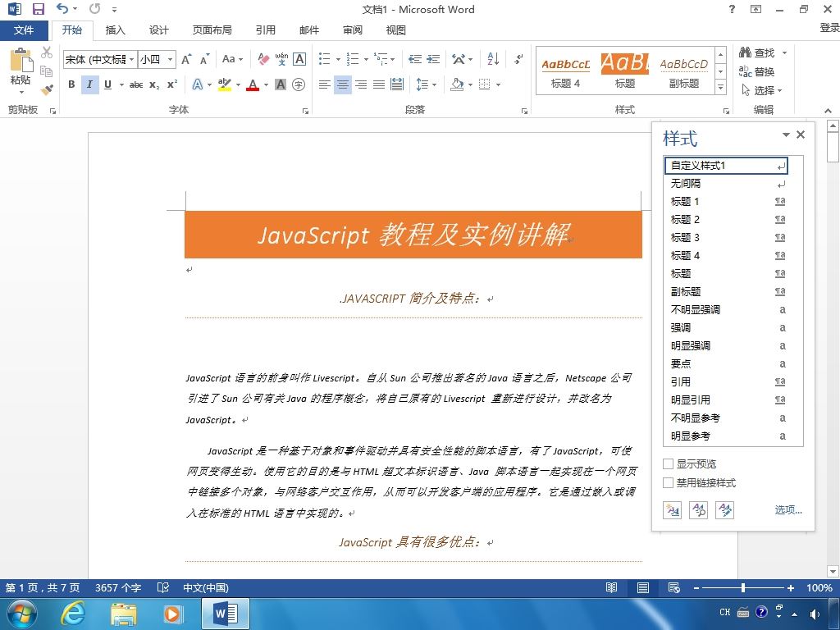
Task: Undo the last action
Action: click(x=62, y=8)
